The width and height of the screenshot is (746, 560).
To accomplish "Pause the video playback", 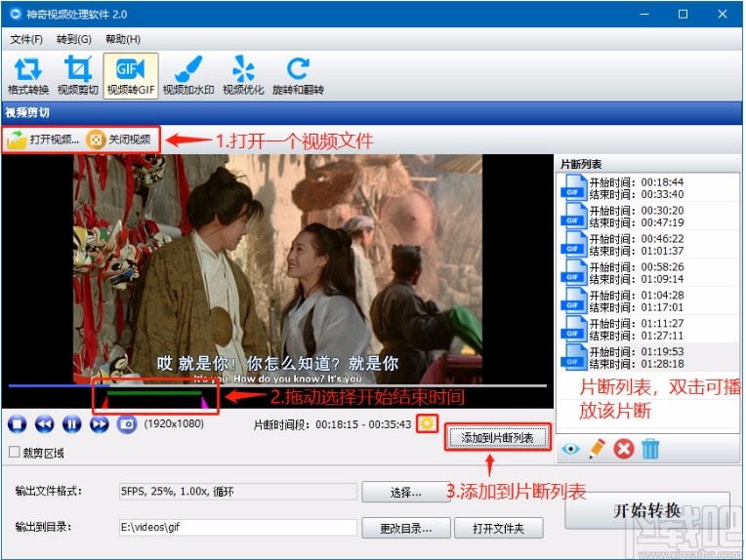I will coord(72,423).
